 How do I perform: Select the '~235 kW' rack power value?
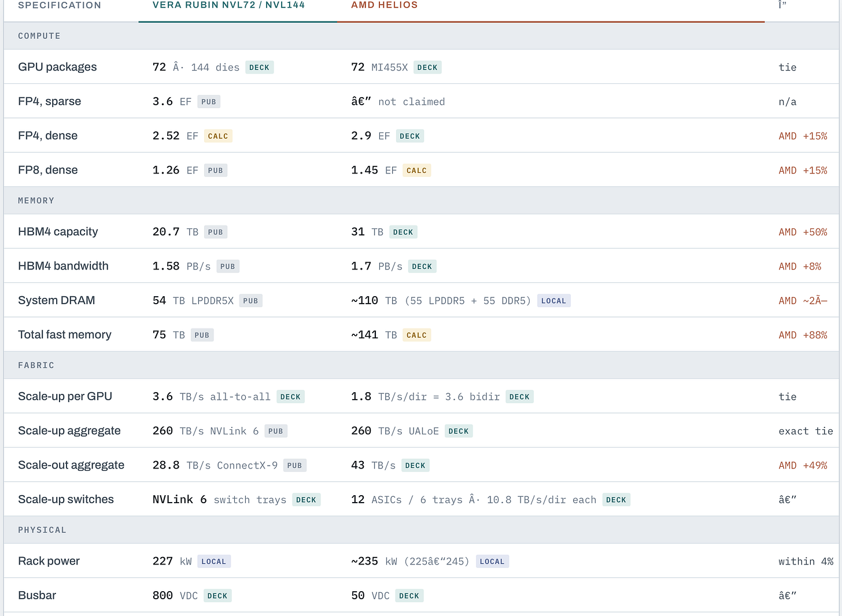pyautogui.click(x=374, y=562)
